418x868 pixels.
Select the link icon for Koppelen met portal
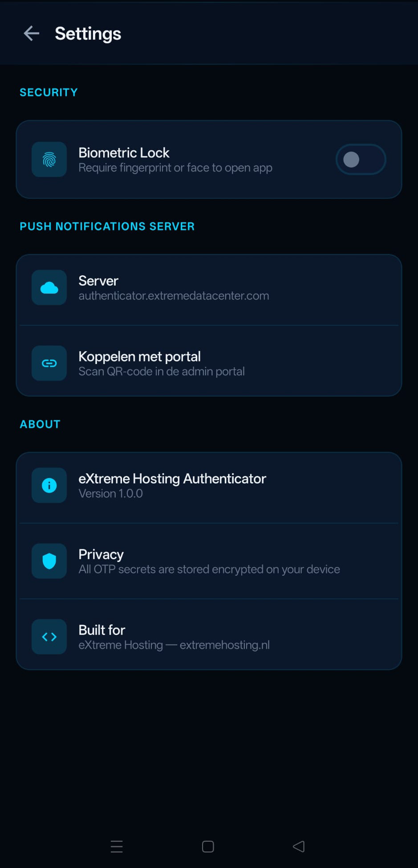[49, 363]
